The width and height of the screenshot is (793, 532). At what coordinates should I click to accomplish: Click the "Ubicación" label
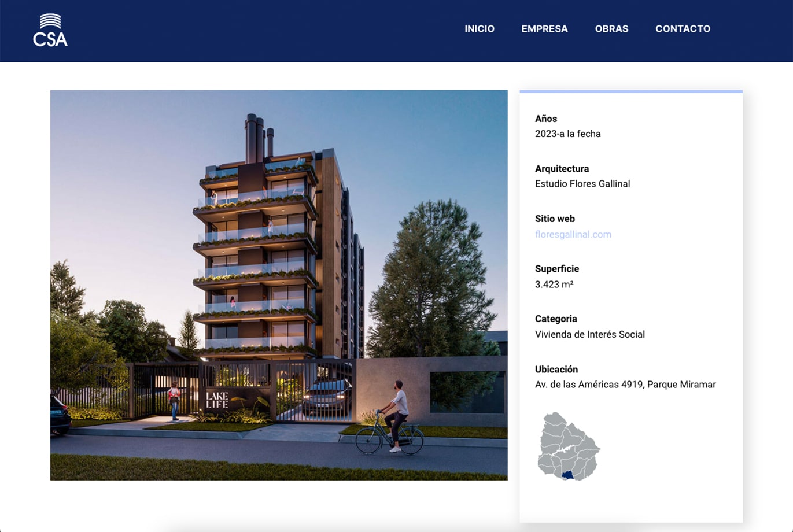(556, 369)
